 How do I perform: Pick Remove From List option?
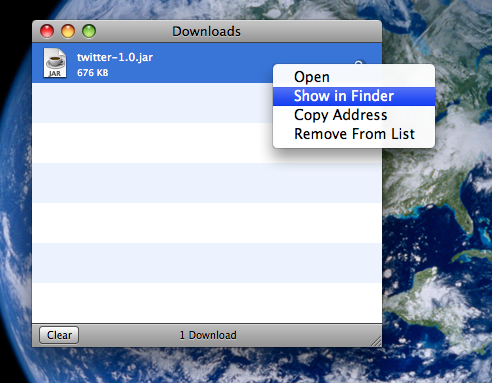pyautogui.click(x=354, y=134)
